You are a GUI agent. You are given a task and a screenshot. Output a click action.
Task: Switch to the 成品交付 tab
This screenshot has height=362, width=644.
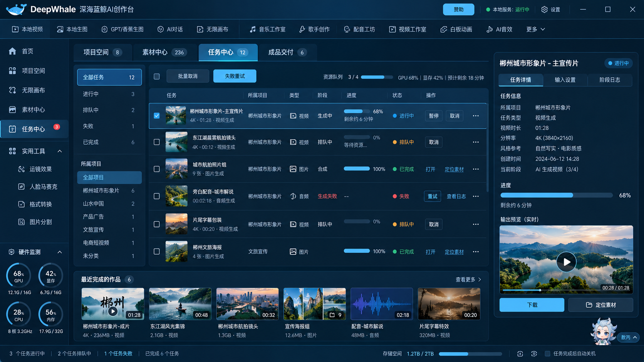pos(287,52)
